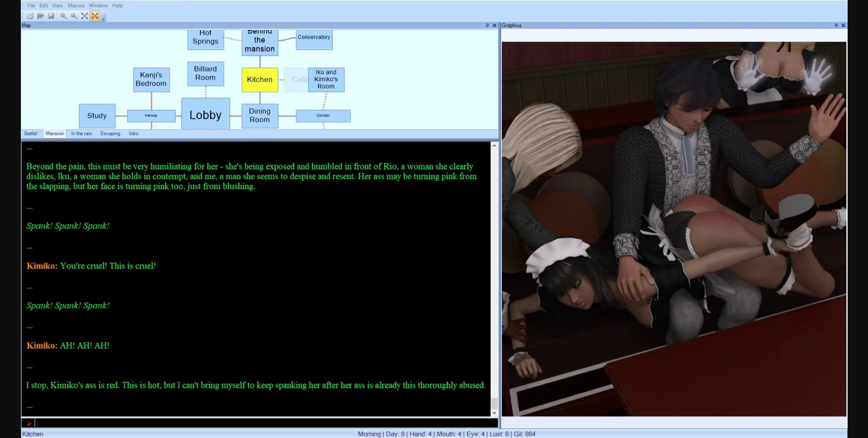The image size is (868, 438).
Task: Click the magnifier icon beside the inward-arrows icon
Action: tap(74, 16)
